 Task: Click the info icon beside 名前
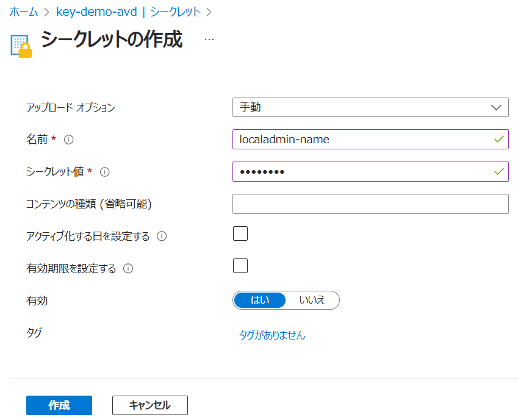click(69, 140)
